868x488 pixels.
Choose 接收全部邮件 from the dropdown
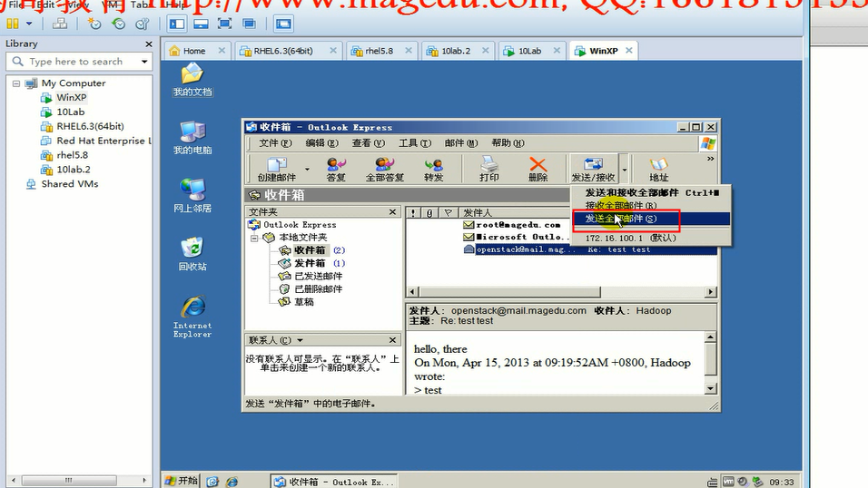651,205
